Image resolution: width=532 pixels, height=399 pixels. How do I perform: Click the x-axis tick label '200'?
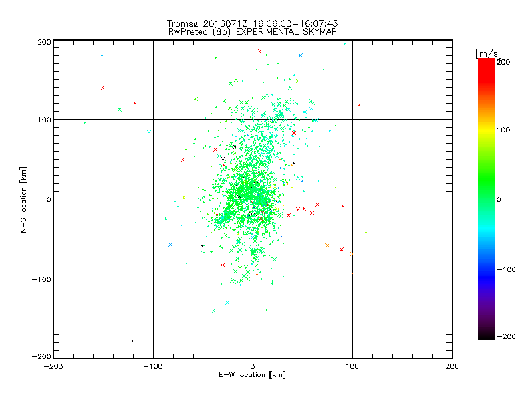click(x=452, y=366)
